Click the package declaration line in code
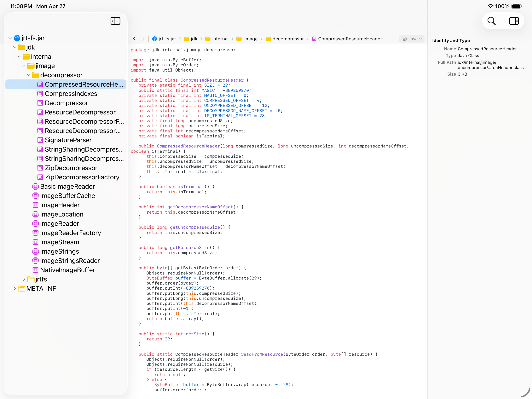The width and height of the screenshot is (532, 399). tap(184, 50)
